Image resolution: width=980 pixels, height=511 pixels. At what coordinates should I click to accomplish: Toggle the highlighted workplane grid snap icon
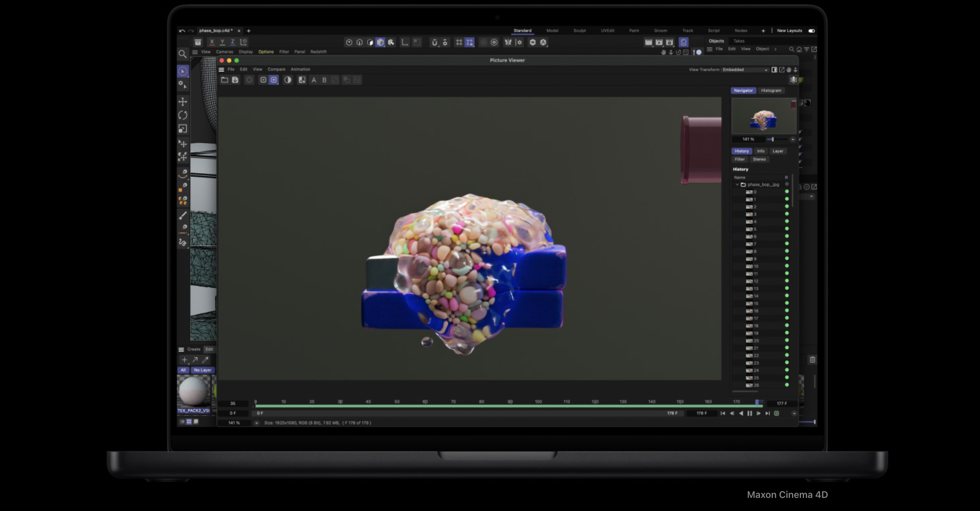470,42
